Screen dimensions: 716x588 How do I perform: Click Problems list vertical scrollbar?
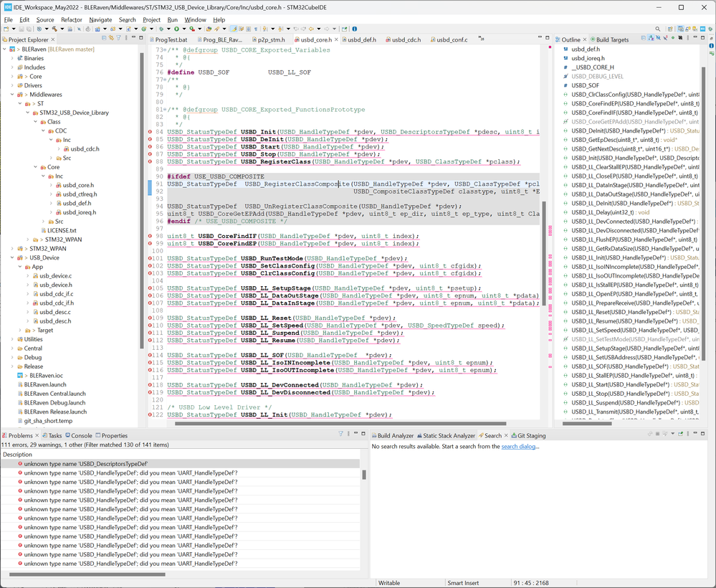364,475
